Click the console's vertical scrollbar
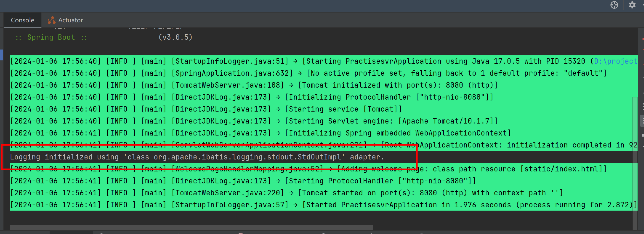Image resolution: width=644 pixels, height=234 pixels. 635,163
